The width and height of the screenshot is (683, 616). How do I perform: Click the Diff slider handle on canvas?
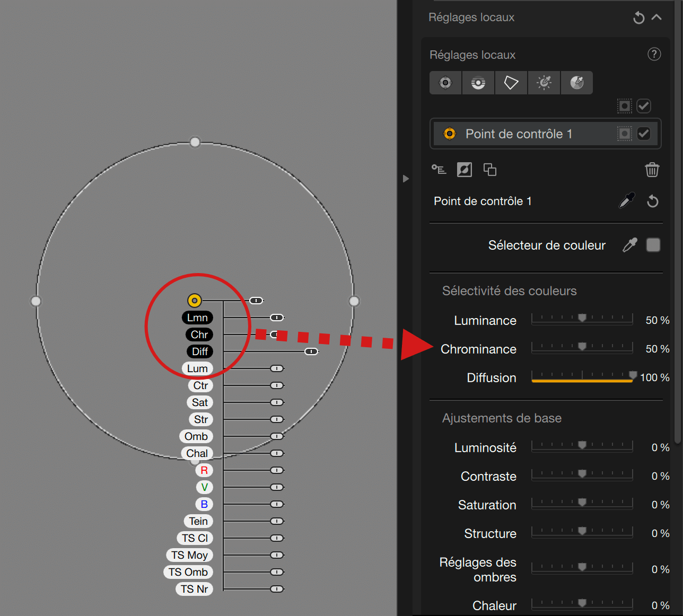click(x=311, y=351)
